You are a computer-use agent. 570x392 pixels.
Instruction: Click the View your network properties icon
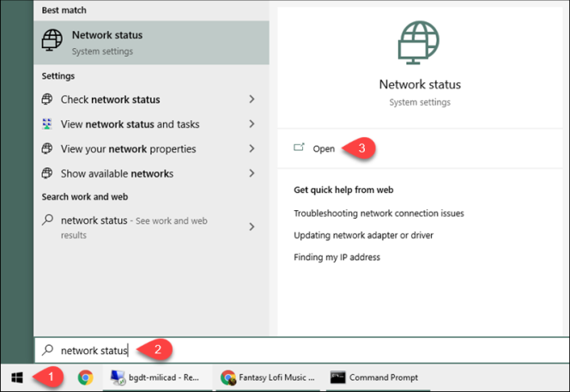[x=48, y=149]
